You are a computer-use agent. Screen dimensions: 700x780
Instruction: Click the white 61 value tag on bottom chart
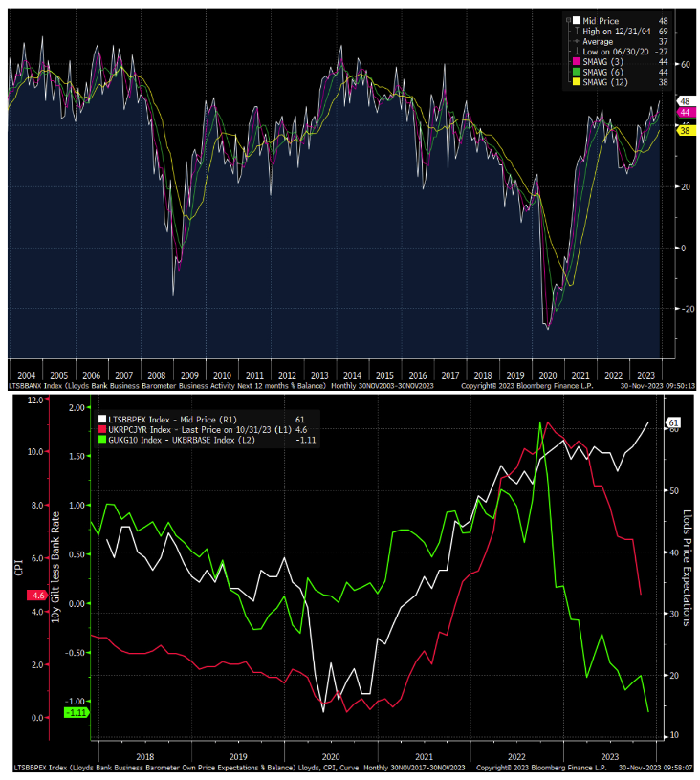(672, 423)
